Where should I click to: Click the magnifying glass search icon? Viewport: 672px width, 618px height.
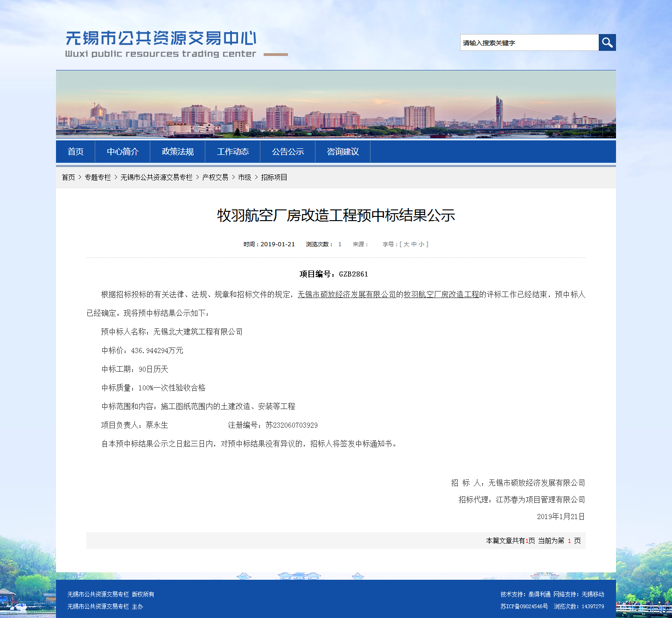pos(607,42)
